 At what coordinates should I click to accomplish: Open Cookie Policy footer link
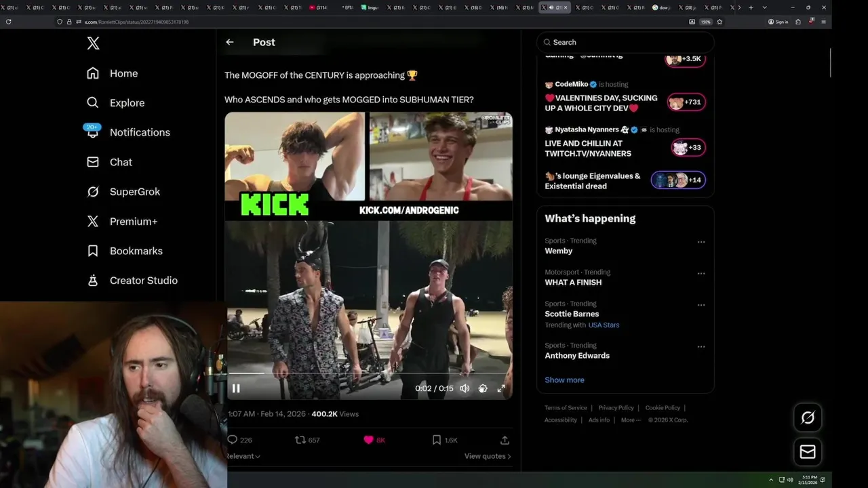(663, 408)
